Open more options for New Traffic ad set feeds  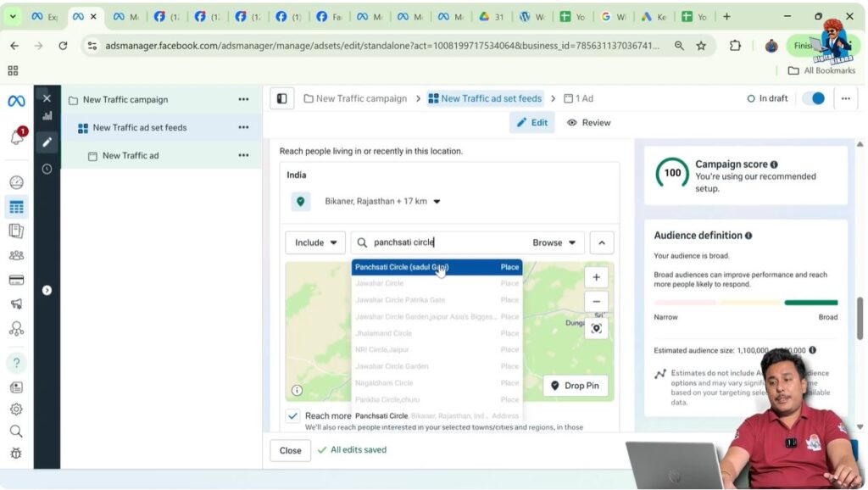click(243, 127)
